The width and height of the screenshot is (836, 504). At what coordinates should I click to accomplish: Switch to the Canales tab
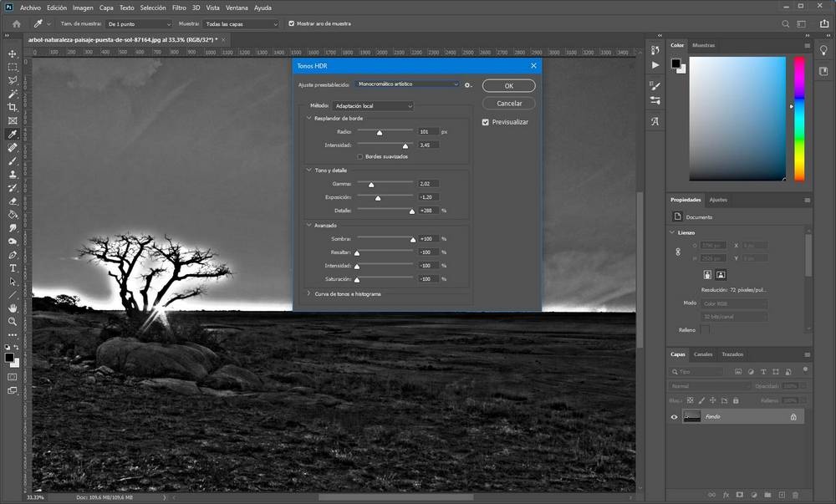[x=703, y=354]
